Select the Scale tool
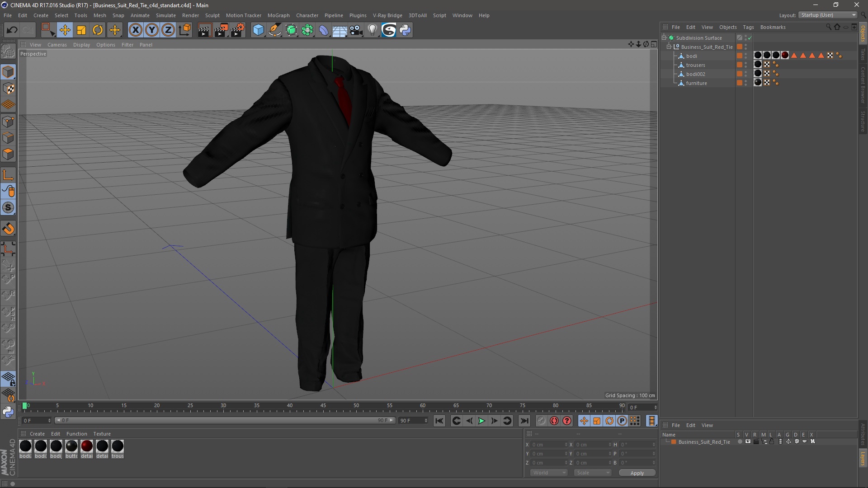 tap(81, 30)
